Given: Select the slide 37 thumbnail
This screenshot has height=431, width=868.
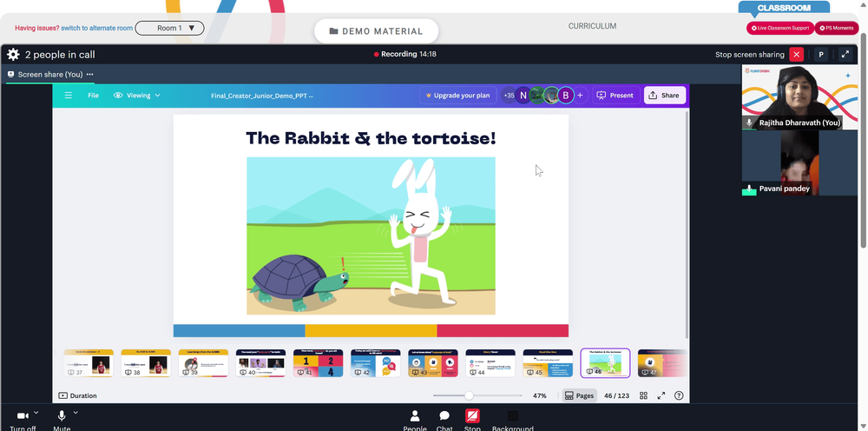Looking at the screenshot, I should click(x=89, y=363).
